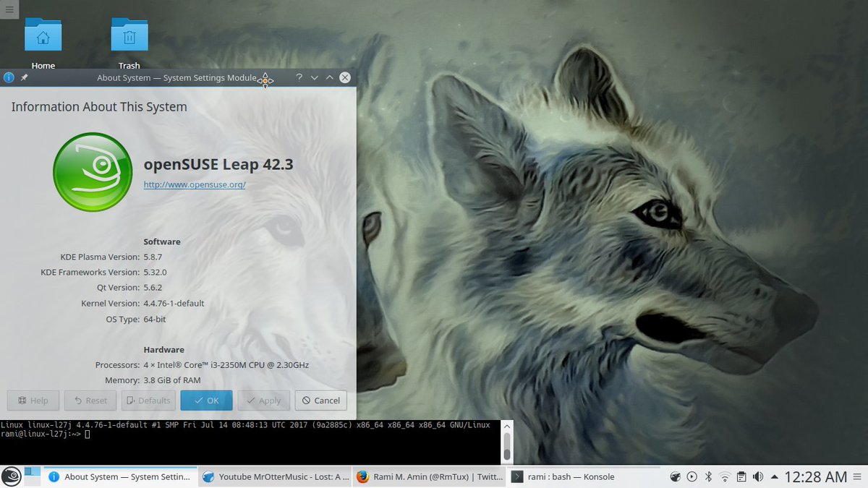The image size is (868, 488).
Task: Click 'openSUSE Leap 42.3' heading text
Action: (x=218, y=164)
